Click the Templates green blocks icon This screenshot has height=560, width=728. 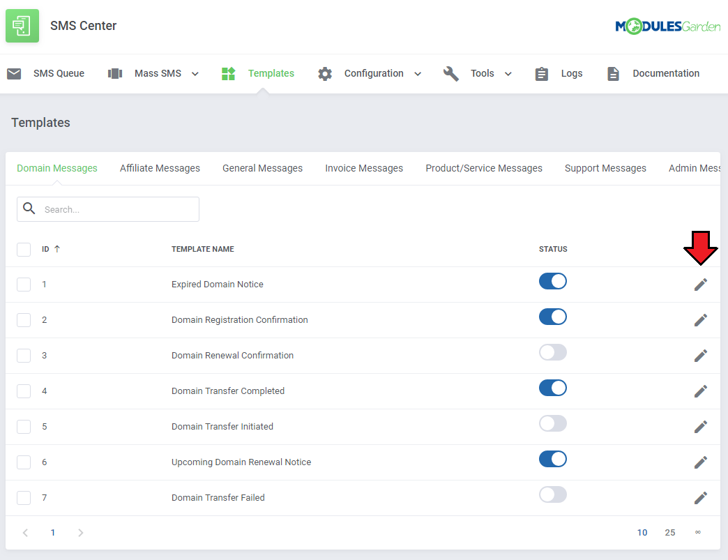pyautogui.click(x=229, y=73)
